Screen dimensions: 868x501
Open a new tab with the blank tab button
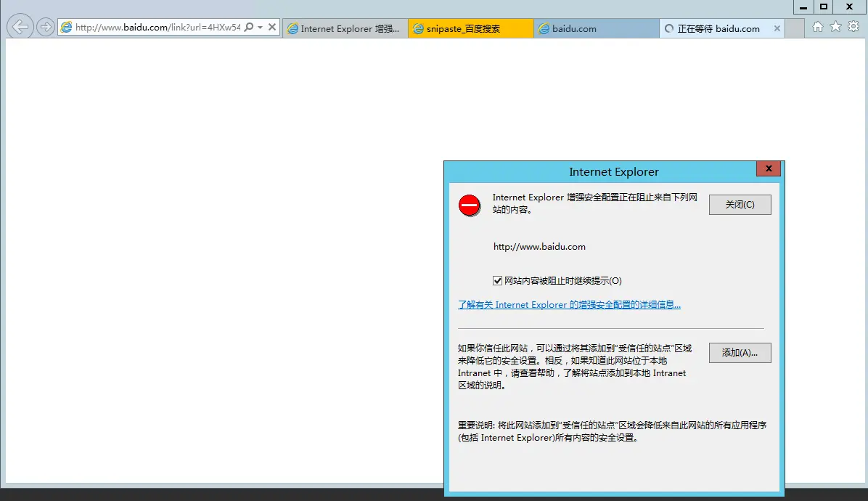click(x=795, y=28)
